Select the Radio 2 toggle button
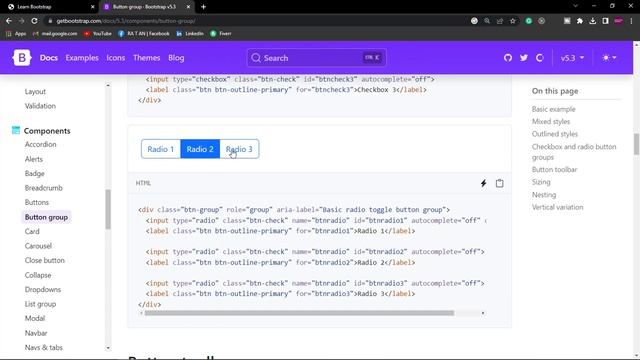This screenshot has width=640, height=360. click(200, 149)
